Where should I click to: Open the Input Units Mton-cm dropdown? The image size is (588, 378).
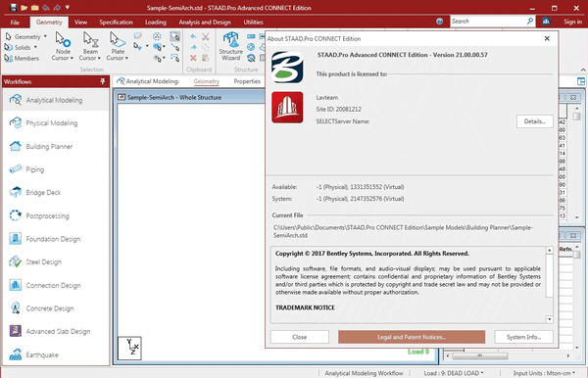[544, 373]
